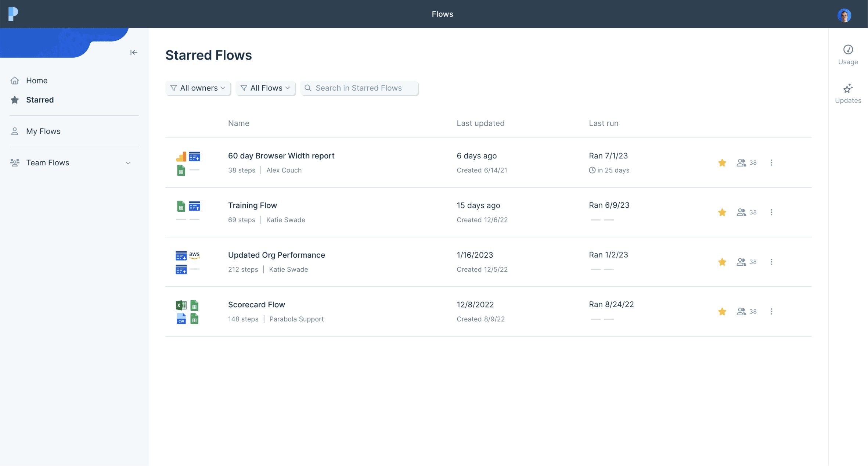This screenshot has width=868, height=466.
Task: Click the Parabola logo in header
Action: [13, 14]
